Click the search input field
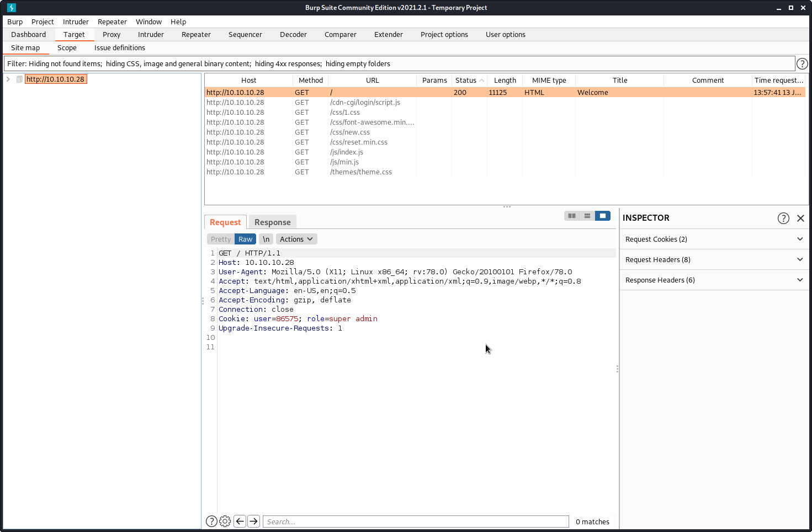This screenshot has width=812, height=532. pyautogui.click(x=416, y=522)
